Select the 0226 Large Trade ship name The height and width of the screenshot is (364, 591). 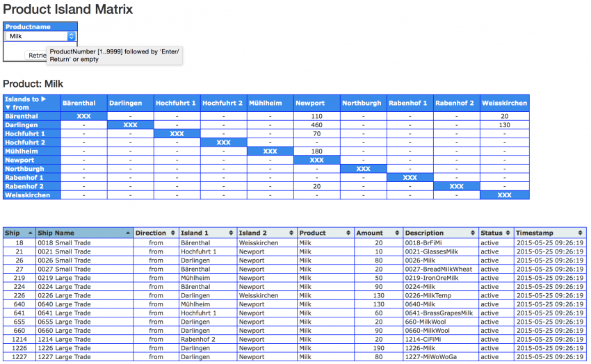coord(65,295)
